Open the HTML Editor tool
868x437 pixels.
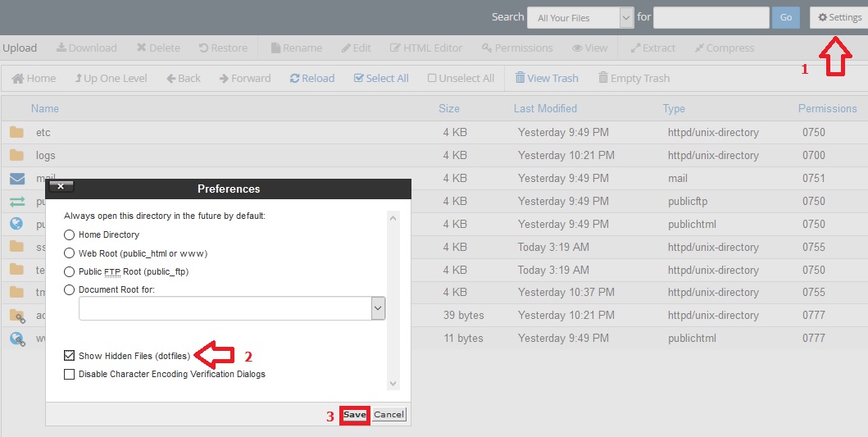[x=425, y=48]
